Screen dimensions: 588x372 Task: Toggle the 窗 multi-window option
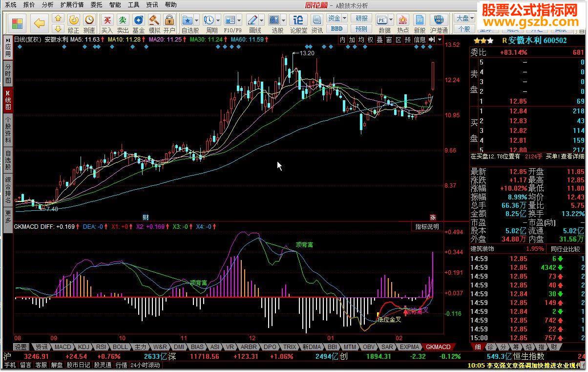389,40
